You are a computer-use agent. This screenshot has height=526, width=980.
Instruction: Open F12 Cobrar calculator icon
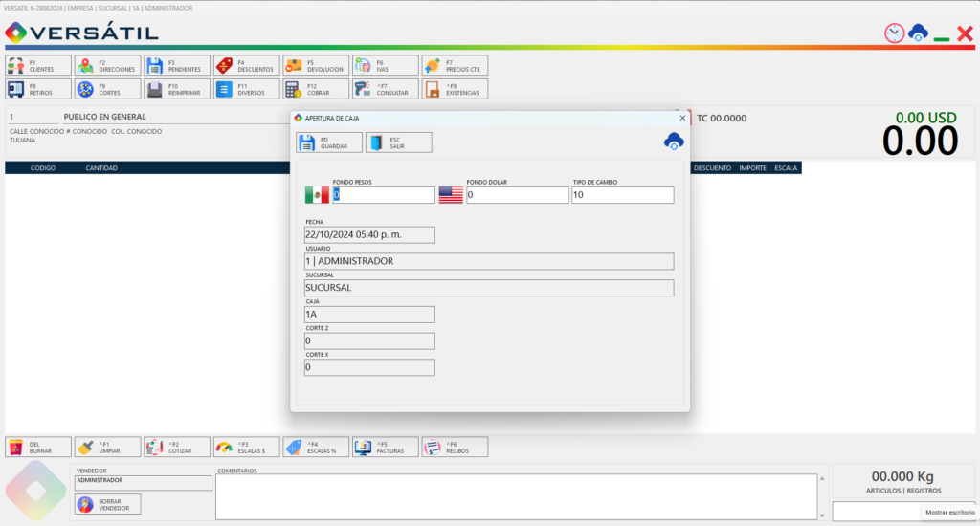[293, 89]
